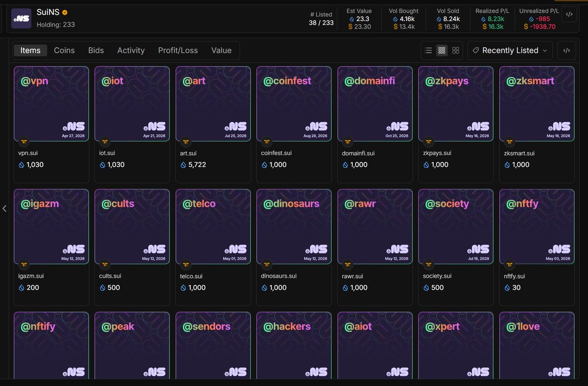This screenshot has height=386, width=588.
Task: Open the @sendors domain card image
Action: (x=213, y=345)
